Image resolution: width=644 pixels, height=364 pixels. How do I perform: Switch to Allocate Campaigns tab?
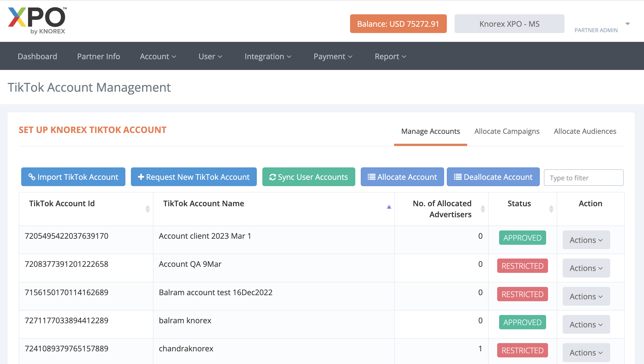coord(507,131)
